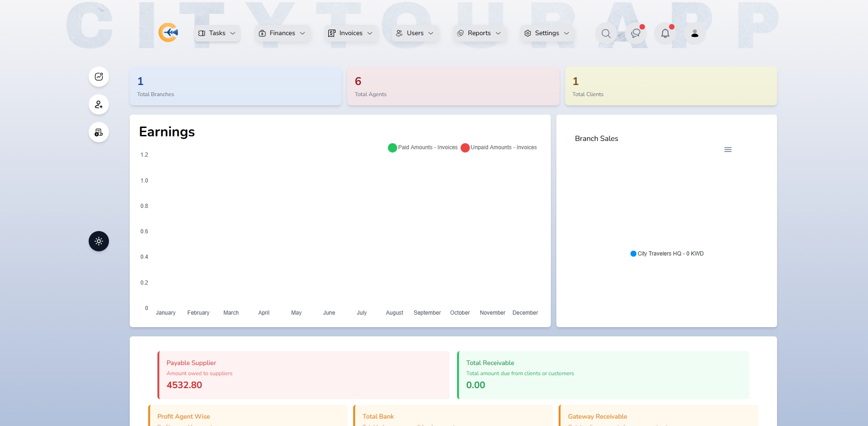The width and height of the screenshot is (868, 426).
Task: Toggle the light/dark theme sun button
Action: click(99, 241)
